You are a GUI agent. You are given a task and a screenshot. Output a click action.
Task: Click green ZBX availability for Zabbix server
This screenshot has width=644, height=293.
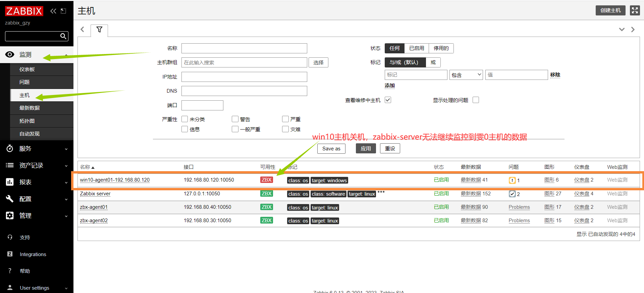pyautogui.click(x=267, y=194)
